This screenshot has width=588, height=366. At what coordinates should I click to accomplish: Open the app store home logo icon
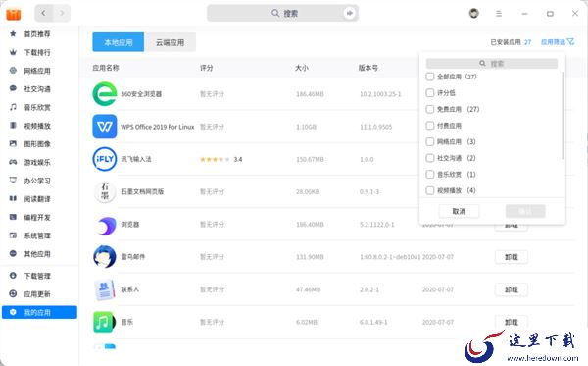click(13, 14)
